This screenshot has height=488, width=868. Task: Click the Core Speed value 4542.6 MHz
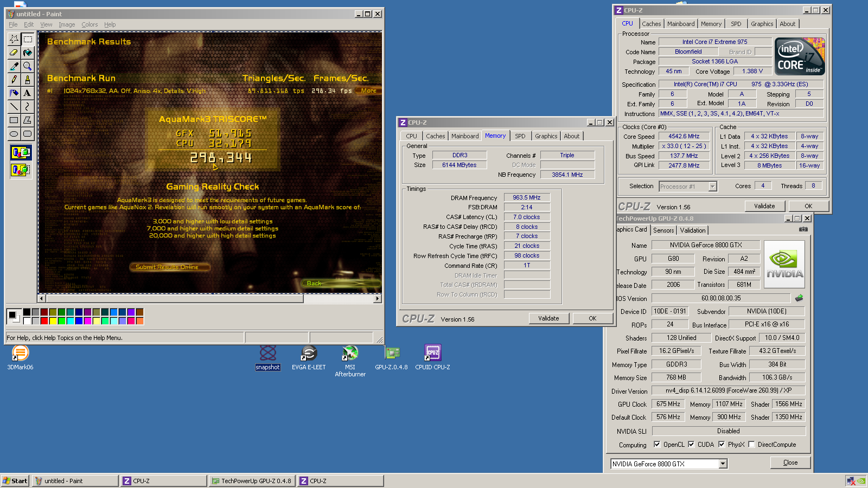click(684, 137)
